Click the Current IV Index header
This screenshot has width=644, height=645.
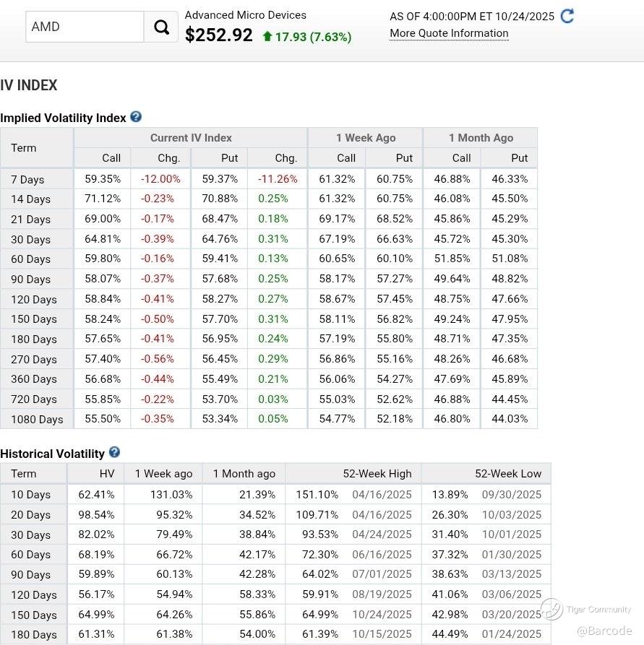191,138
